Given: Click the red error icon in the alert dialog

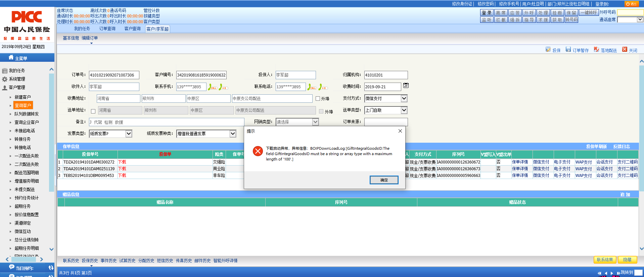Looking at the screenshot, I should (258, 151).
